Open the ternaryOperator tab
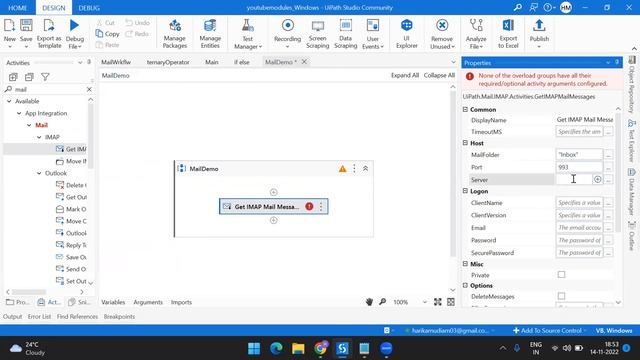640x360 pixels. point(168,62)
